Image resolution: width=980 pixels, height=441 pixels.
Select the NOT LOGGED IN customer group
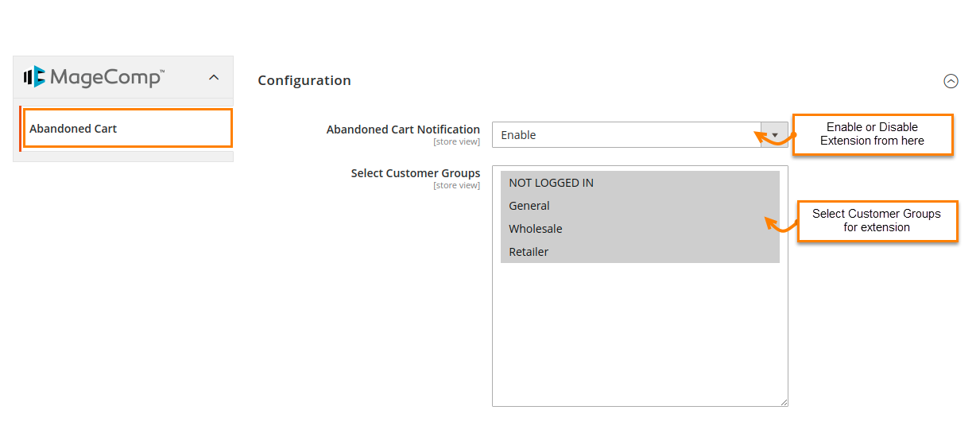click(x=551, y=183)
